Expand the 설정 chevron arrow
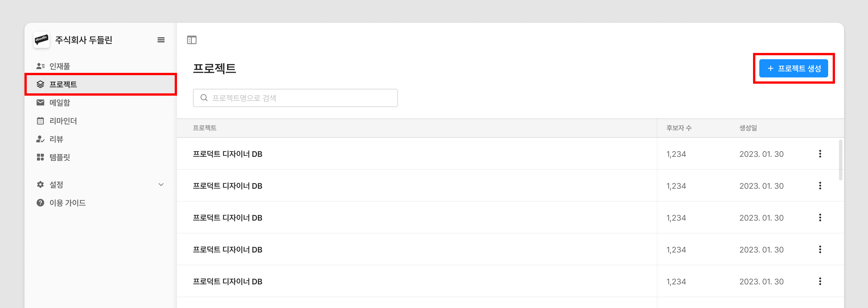 click(x=161, y=184)
